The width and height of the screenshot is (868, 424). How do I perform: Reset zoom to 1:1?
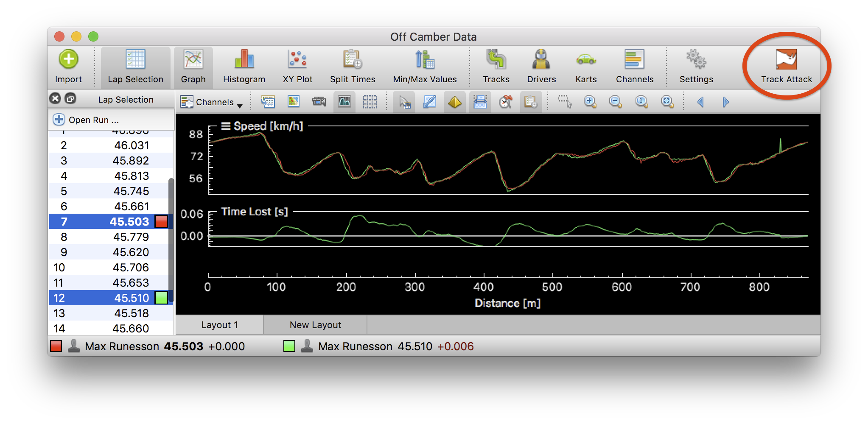[641, 102]
